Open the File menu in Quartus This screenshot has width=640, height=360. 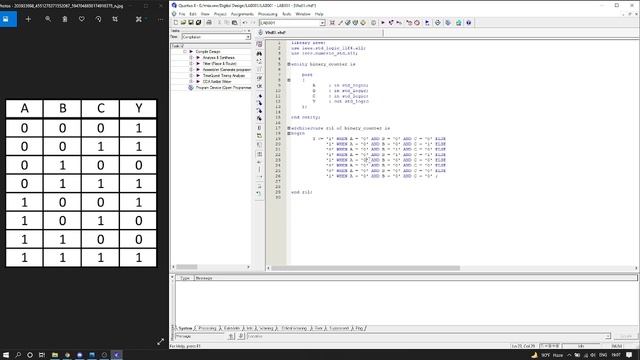(x=182, y=14)
